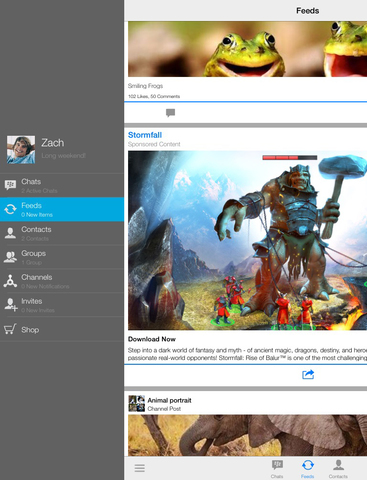Select Feeds in the side menu

pyautogui.click(x=62, y=209)
